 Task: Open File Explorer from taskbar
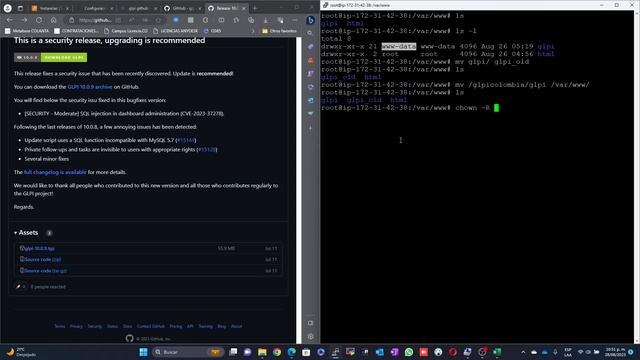point(262,352)
